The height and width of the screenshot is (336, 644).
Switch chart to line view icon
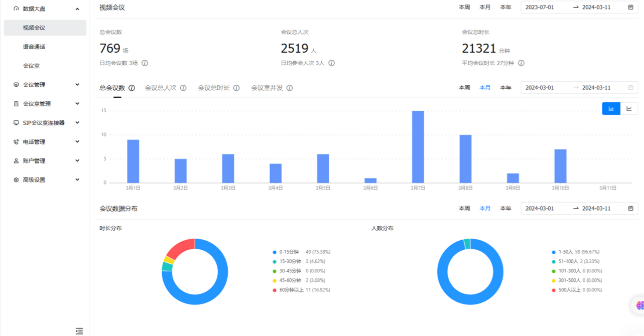tap(629, 109)
